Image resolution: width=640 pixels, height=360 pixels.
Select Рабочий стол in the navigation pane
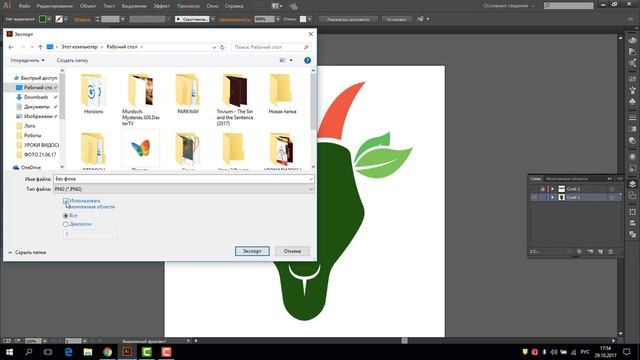pos(37,88)
